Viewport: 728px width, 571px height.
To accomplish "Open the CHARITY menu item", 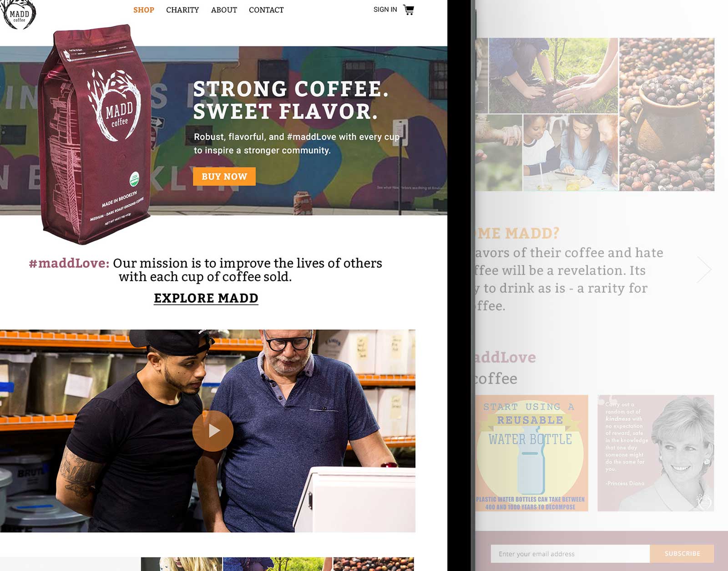I will tap(182, 10).
